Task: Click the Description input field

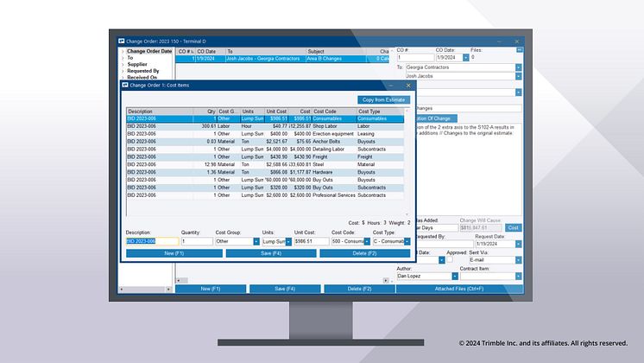Action: (151, 242)
